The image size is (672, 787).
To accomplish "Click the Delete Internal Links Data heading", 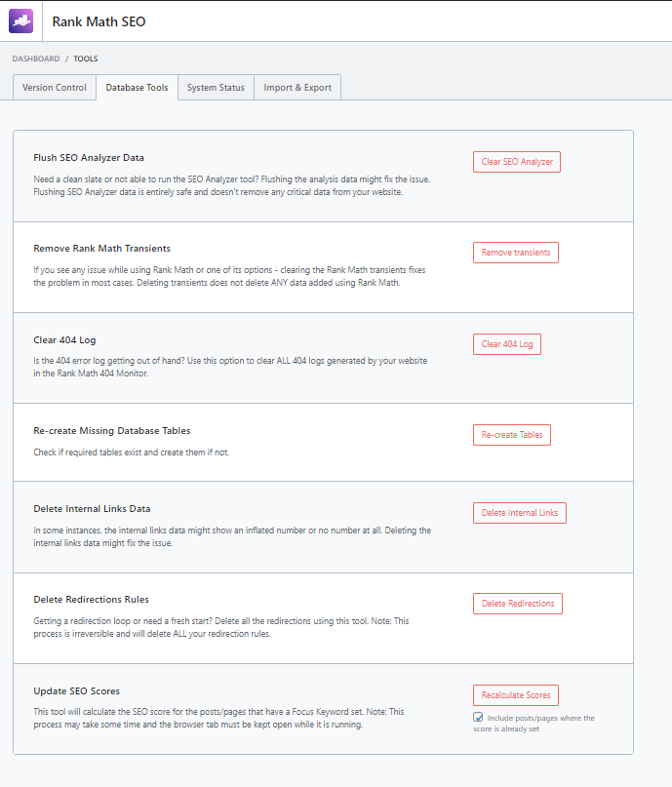I will click(x=92, y=508).
